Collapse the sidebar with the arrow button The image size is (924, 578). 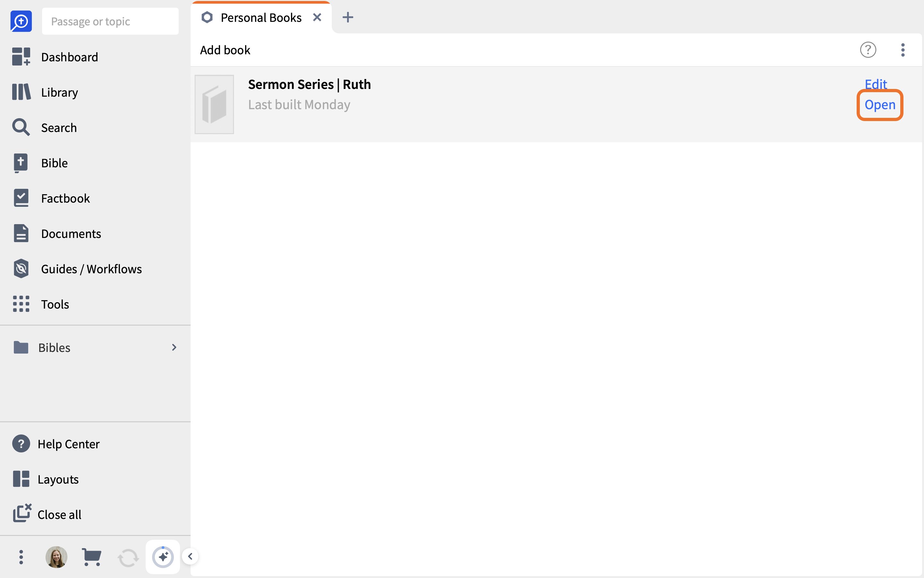[190, 556]
